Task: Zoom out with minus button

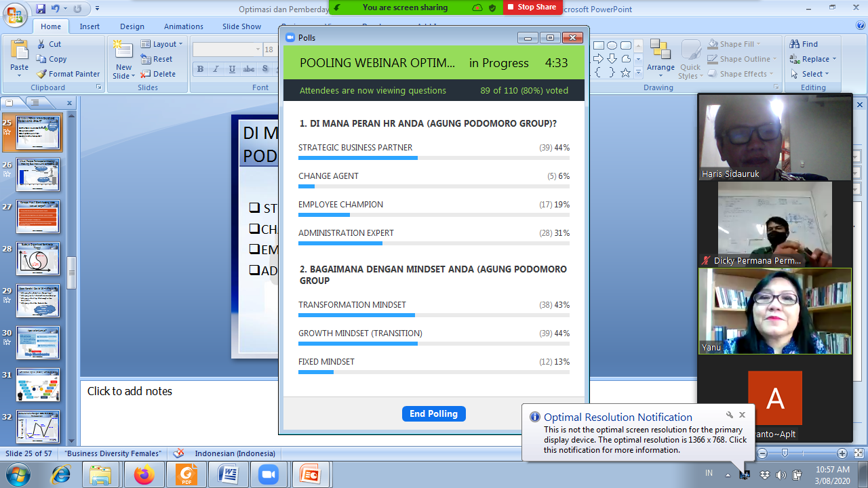Action: click(762, 453)
